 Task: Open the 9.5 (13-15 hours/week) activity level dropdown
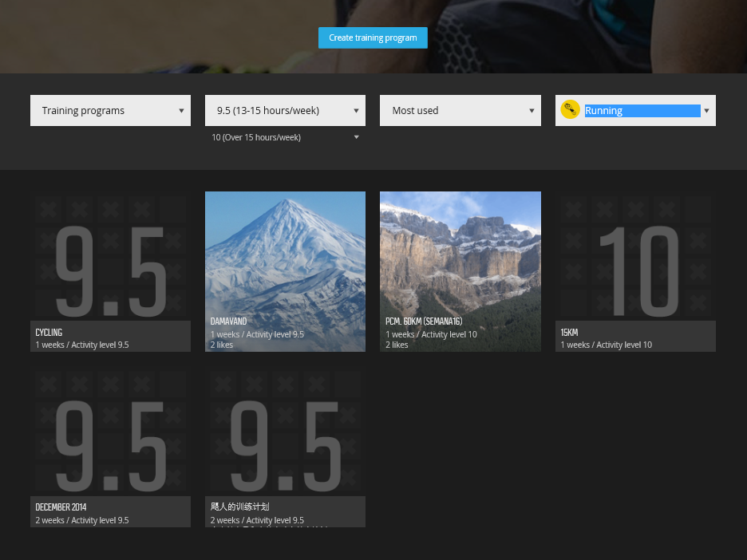click(286, 110)
